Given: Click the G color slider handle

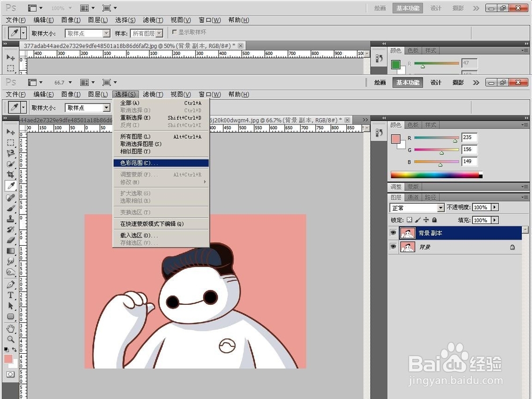Looking at the screenshot, I should (x=442, y=153).
